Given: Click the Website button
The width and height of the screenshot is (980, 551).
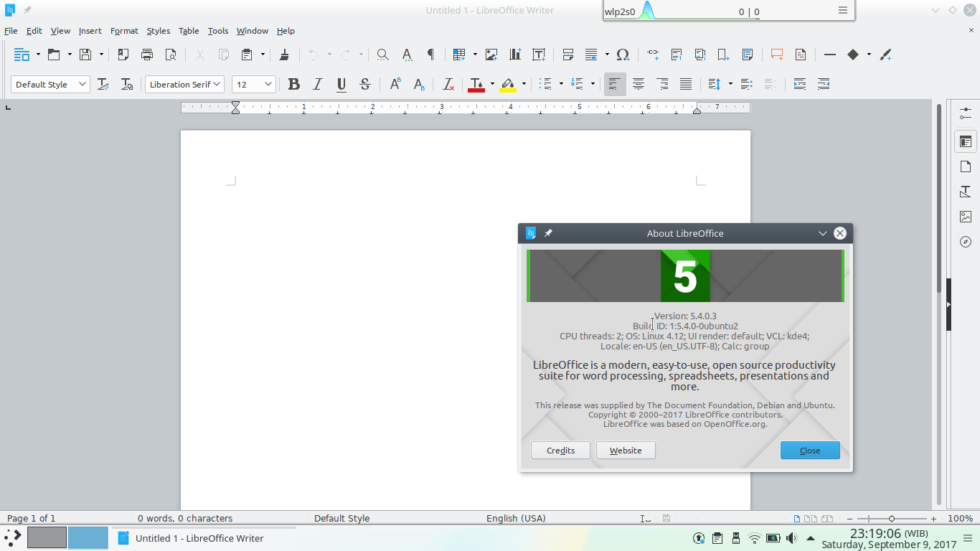Looking at the screenshot, I should [626, 451].
